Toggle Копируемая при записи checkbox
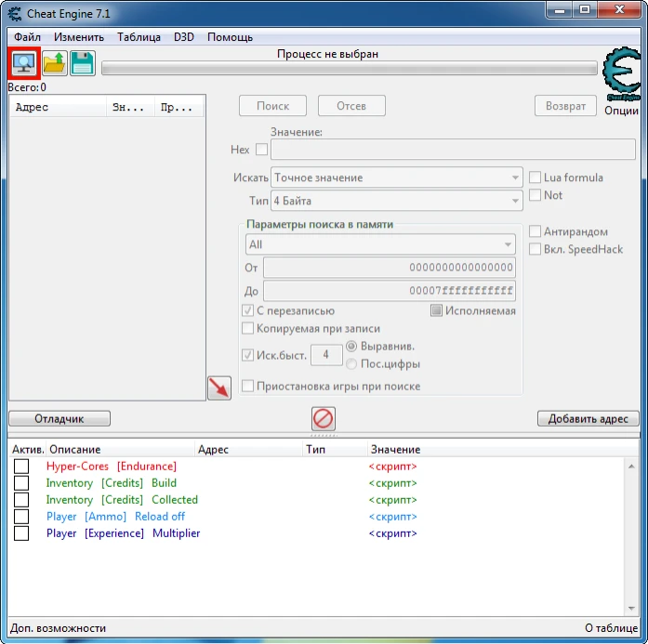 pyautogui.click(x=247, y=328)
